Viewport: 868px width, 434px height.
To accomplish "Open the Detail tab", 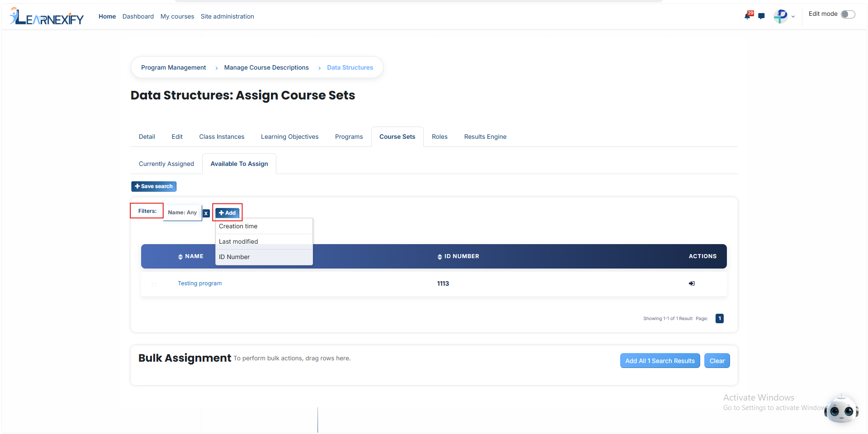I will [147, 137].
